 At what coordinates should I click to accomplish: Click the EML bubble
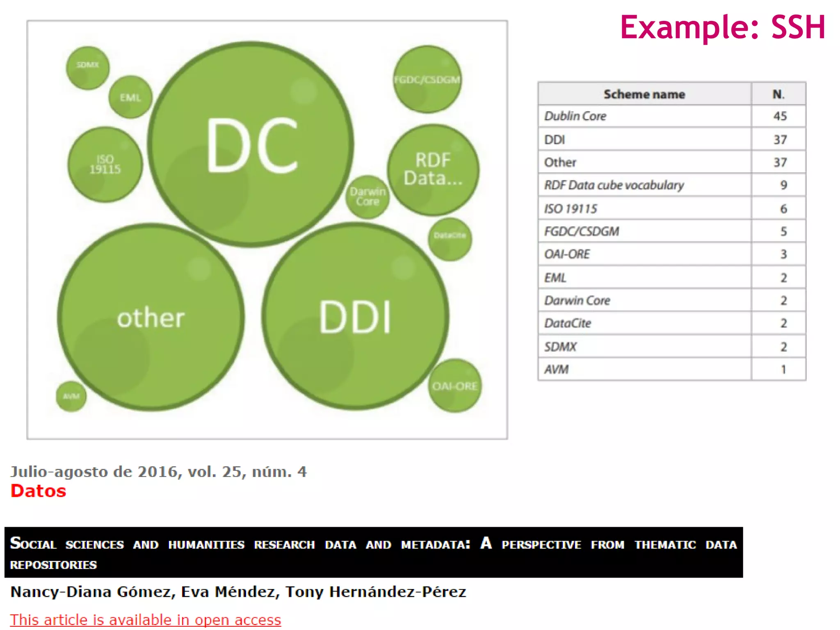pos(130,97)
